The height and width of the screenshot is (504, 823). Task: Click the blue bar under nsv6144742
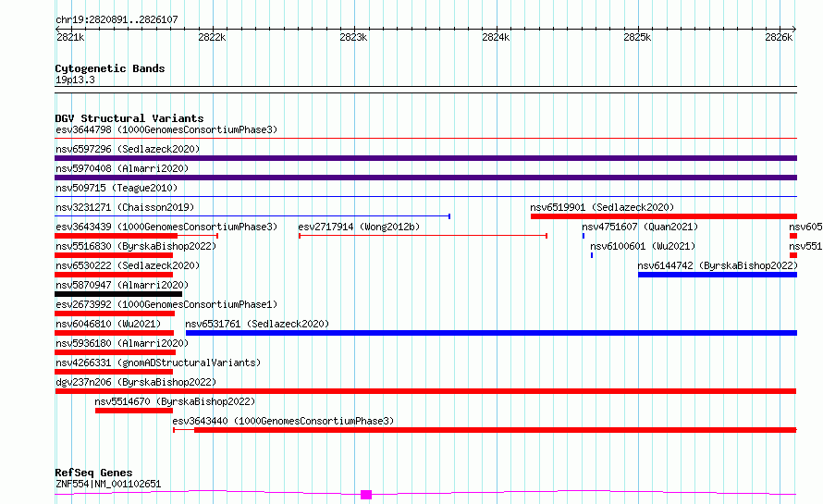click(718, 275)
